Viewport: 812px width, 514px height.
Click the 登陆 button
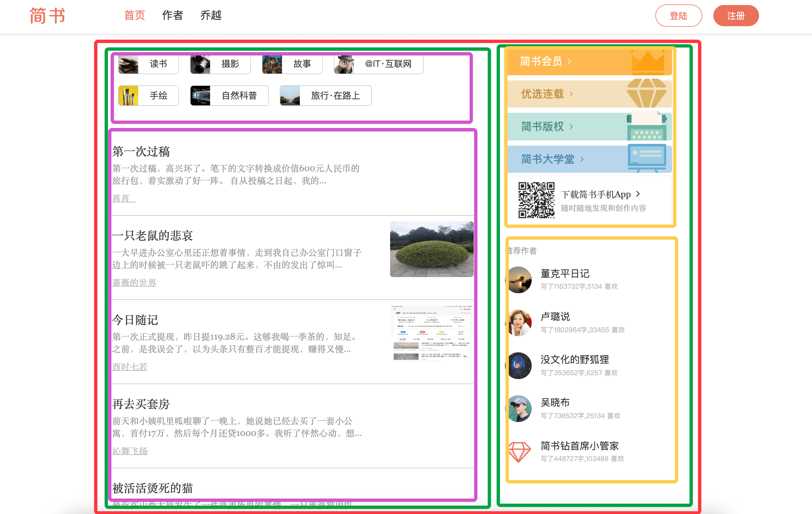679,16
